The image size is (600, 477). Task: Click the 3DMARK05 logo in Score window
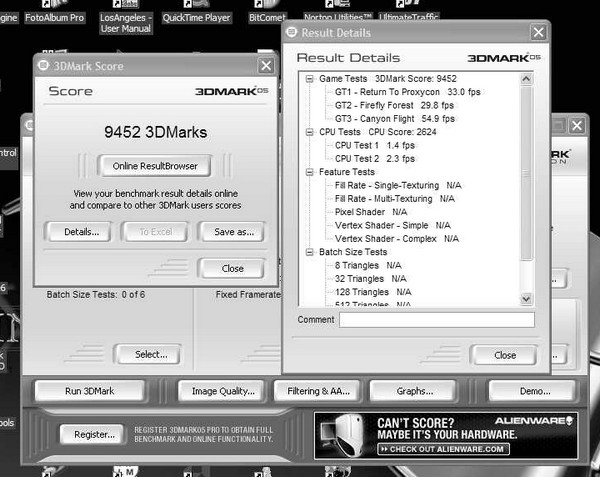[232, 91]
